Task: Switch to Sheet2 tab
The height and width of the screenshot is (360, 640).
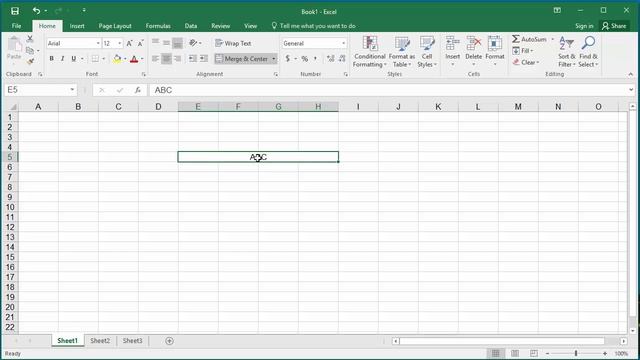Action: (x=100, y=341)
